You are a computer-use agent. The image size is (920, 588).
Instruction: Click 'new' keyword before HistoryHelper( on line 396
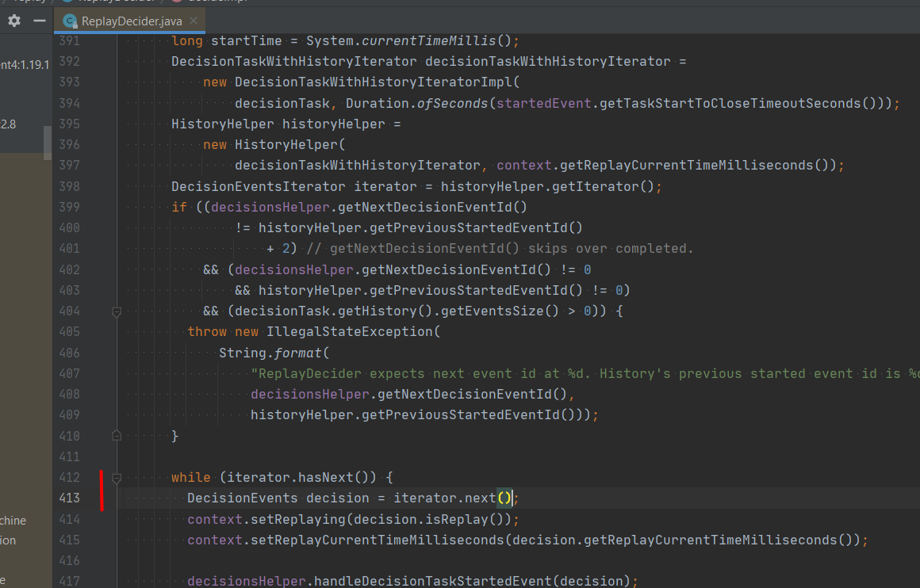[215, 145]
